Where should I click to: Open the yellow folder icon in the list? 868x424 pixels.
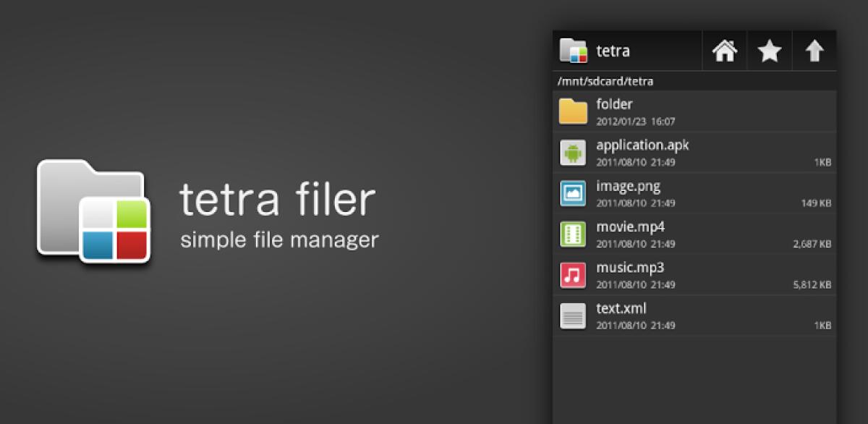[572, 110]
